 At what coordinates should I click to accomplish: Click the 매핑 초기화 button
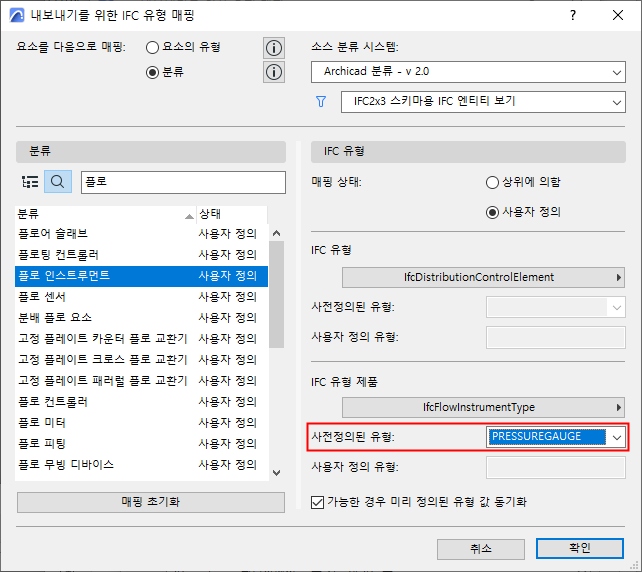[151, 502]
